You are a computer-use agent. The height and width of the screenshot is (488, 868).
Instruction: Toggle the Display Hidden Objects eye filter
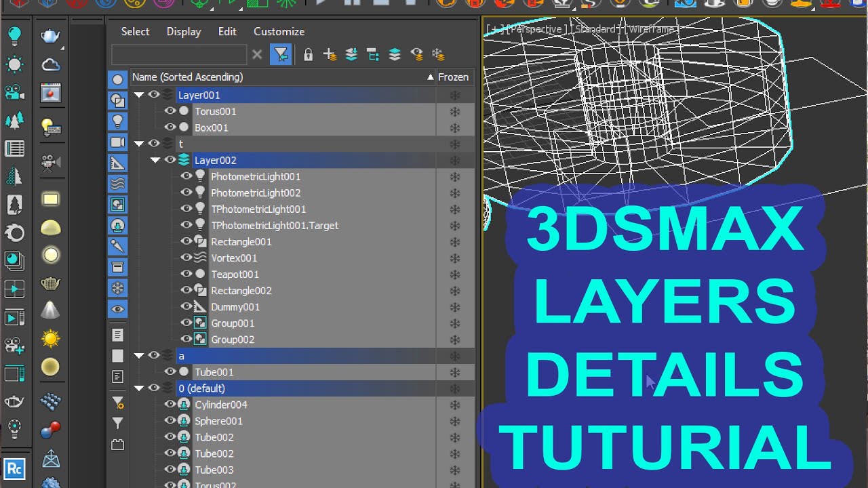[118, 309]
